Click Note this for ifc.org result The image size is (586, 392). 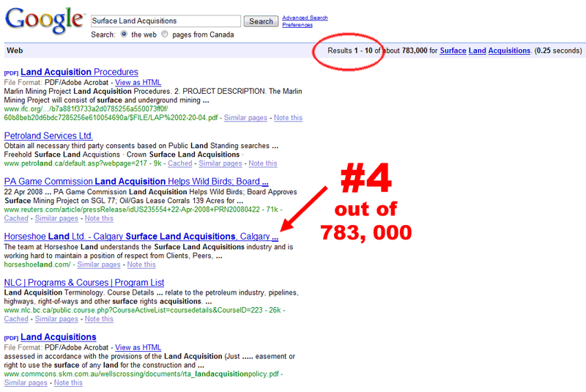click(x=288, y=118)
